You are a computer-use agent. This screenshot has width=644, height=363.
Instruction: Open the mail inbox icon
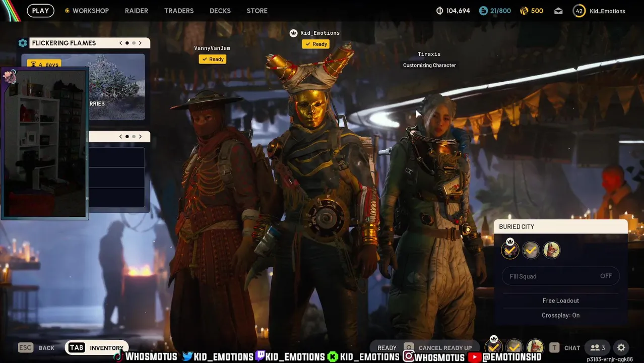pyautogui.click(x=558, y=11)
